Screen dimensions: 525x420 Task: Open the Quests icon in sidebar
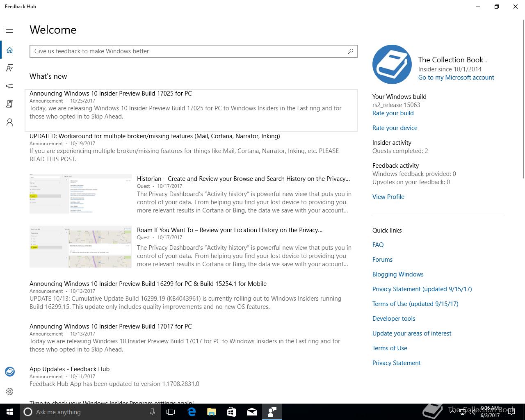(x=10, y=104)
